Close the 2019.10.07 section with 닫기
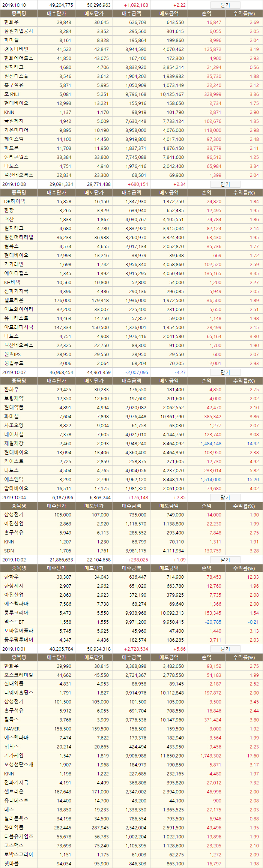This screenshot has width=263, height=868. point(225,373)
